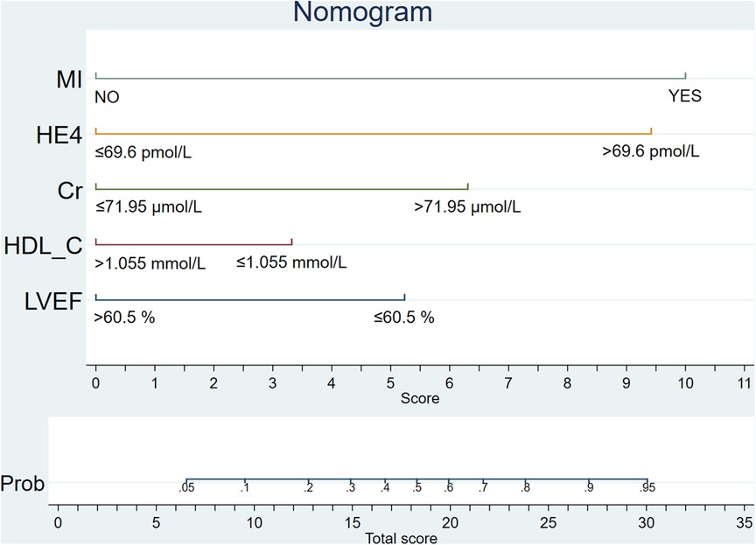Click the green Cr score bar

282,188
